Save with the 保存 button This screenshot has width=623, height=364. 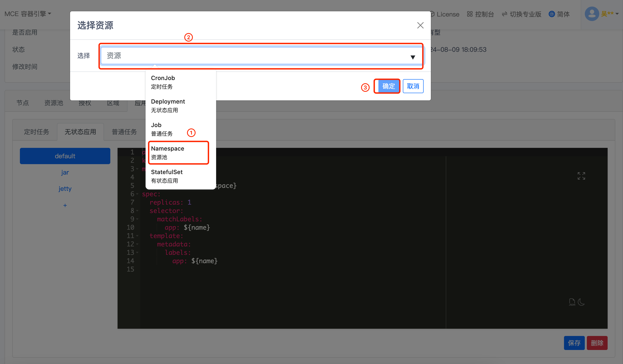(574, 343)
